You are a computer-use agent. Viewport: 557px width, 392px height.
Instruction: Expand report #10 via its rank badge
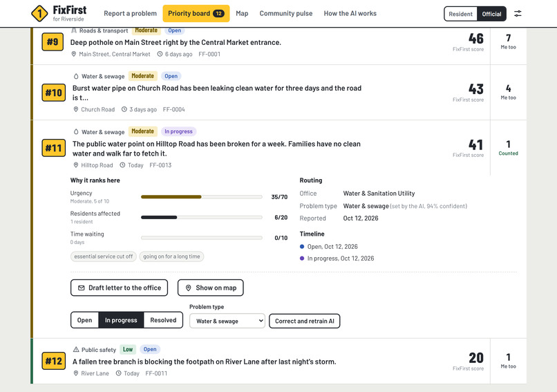[x=54, y=93]
